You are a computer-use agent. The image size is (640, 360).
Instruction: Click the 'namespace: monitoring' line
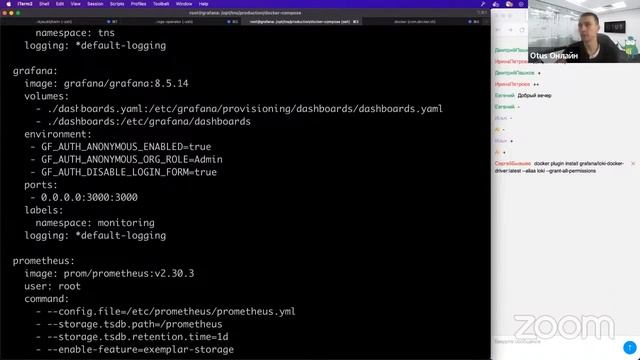[95, 222]
